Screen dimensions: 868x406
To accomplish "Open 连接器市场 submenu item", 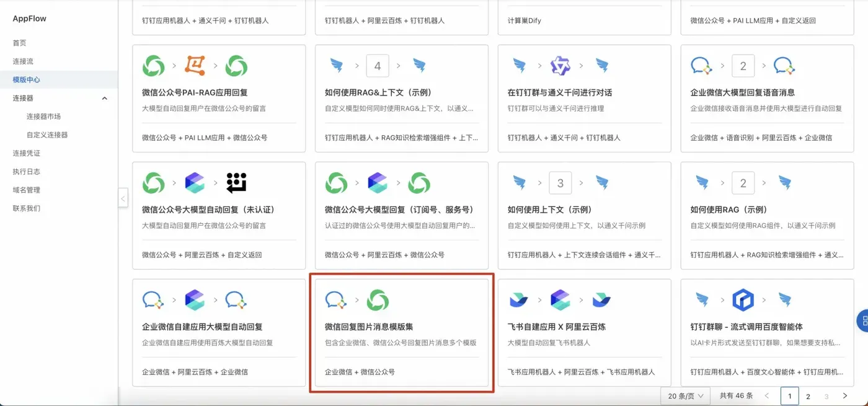I will pos(43,117).
